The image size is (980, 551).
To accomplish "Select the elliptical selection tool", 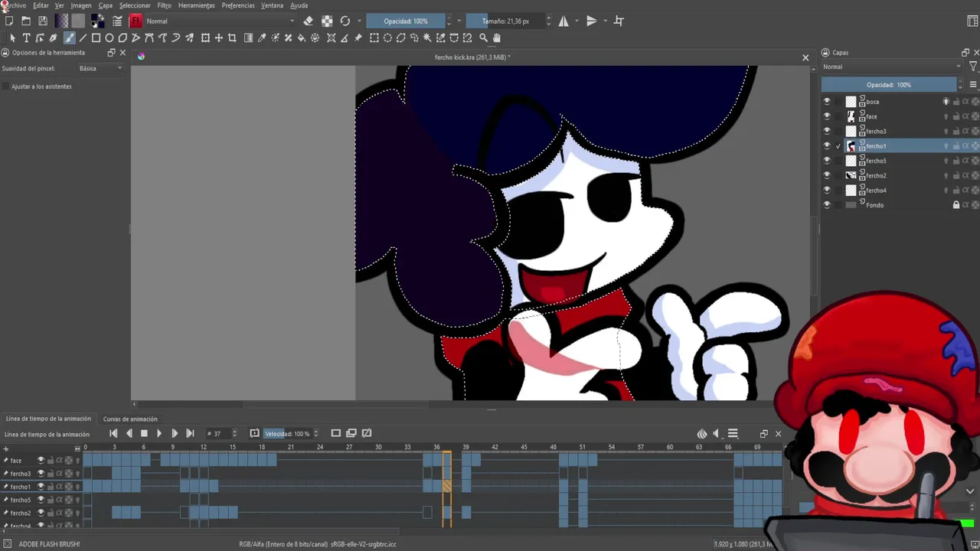I will (387, 37).
